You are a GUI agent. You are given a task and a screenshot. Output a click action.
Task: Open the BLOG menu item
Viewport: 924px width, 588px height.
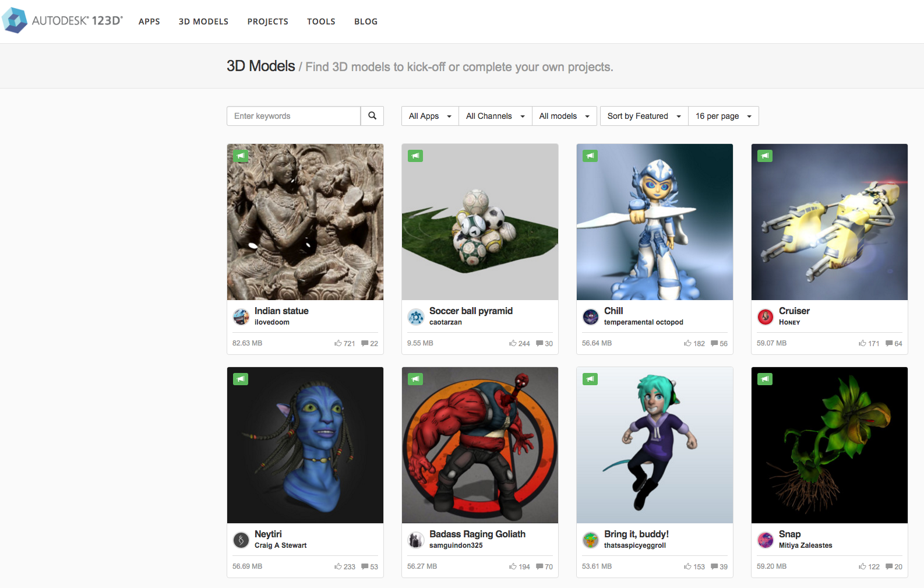point(366,22)
